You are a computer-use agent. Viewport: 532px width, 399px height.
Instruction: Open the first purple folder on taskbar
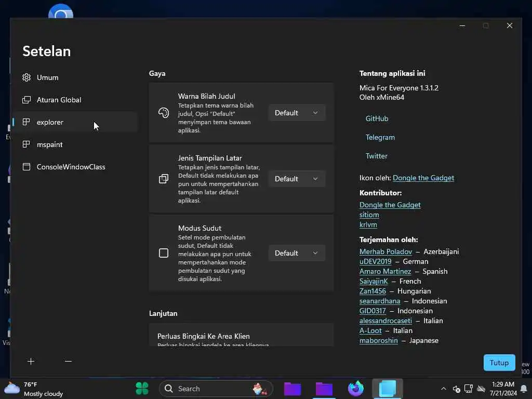(292, 389)
